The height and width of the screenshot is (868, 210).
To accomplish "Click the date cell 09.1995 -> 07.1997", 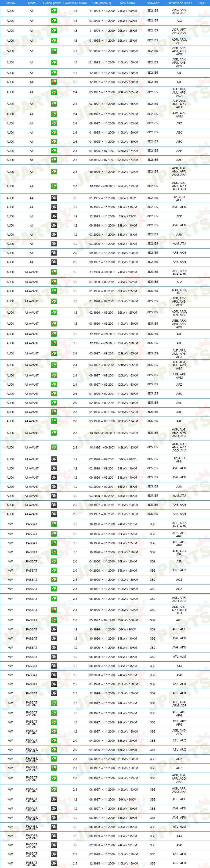I will click(x=102, y=160).
